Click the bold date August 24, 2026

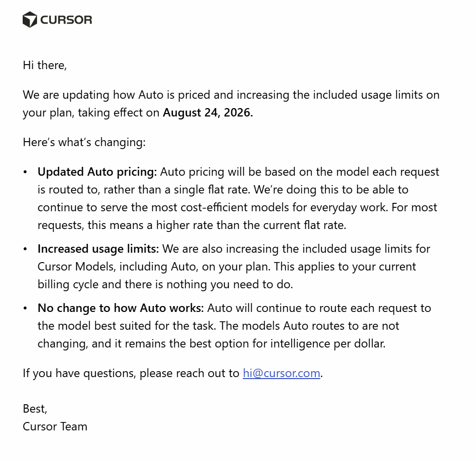click(x=208, y=113)
